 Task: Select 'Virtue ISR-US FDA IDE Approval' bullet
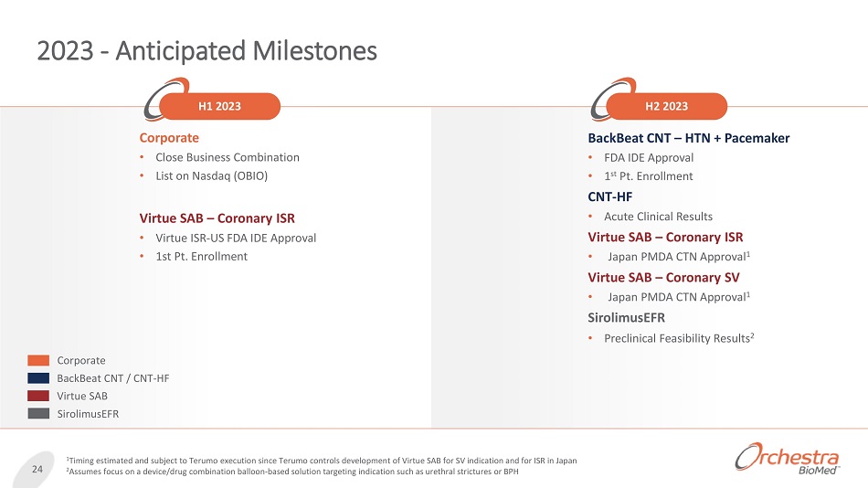[236, 238]
